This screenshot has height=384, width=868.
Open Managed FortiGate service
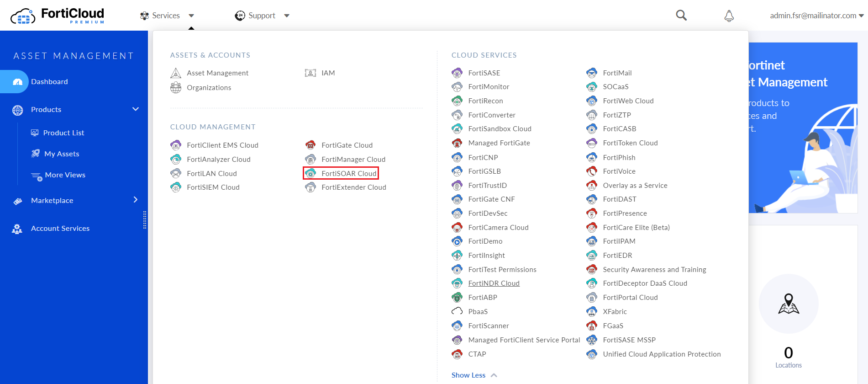point(499,143)
